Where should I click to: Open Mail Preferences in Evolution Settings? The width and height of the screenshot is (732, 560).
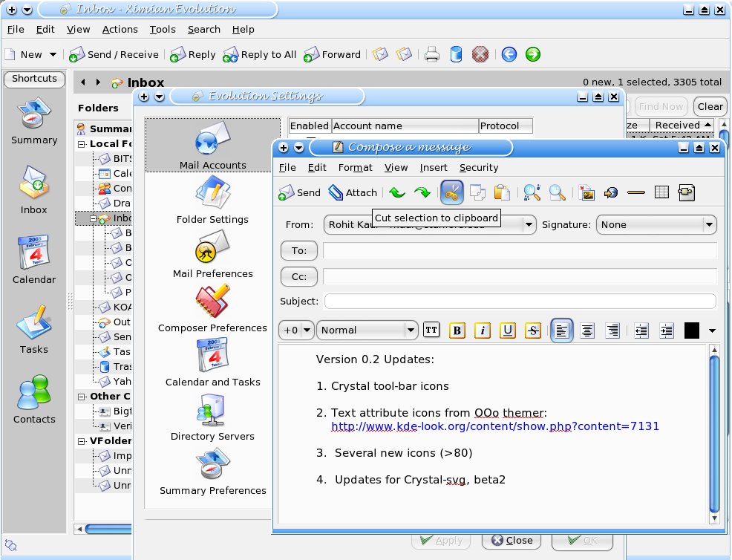pos(213,255)
